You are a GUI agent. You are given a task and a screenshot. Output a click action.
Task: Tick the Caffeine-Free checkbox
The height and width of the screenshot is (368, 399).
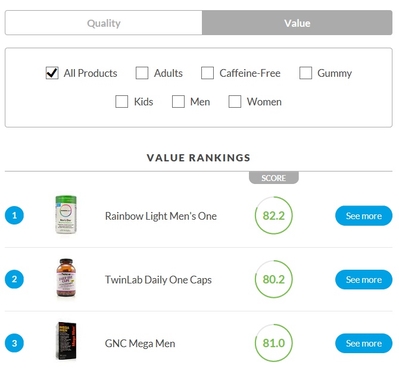tap(207, 73)
